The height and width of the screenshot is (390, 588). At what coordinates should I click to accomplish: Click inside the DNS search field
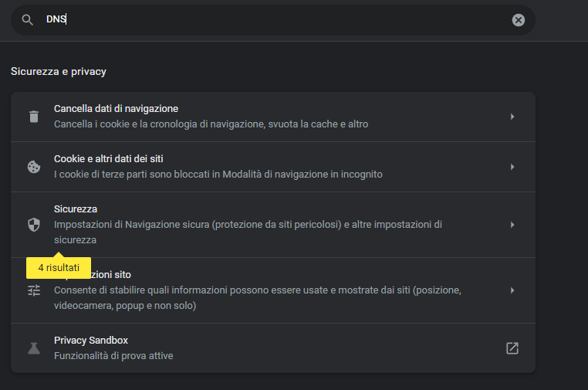(270, 20)
